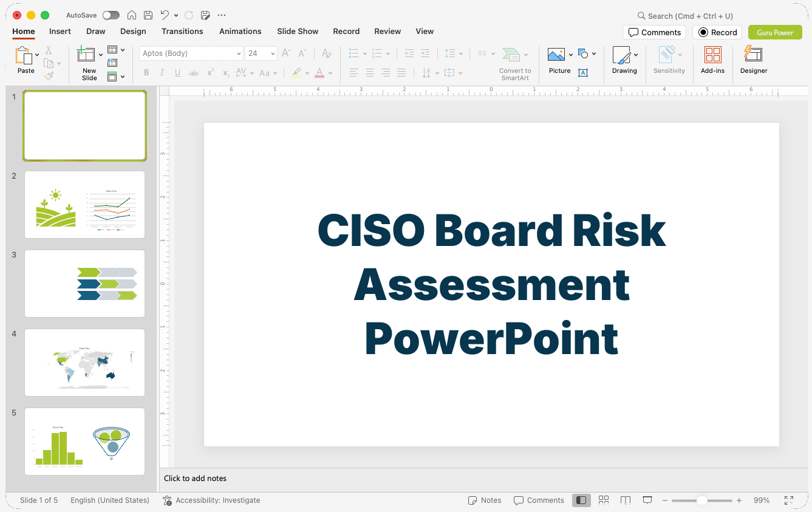
Task: Open the Designer pane icon
Action: point(754,54)
